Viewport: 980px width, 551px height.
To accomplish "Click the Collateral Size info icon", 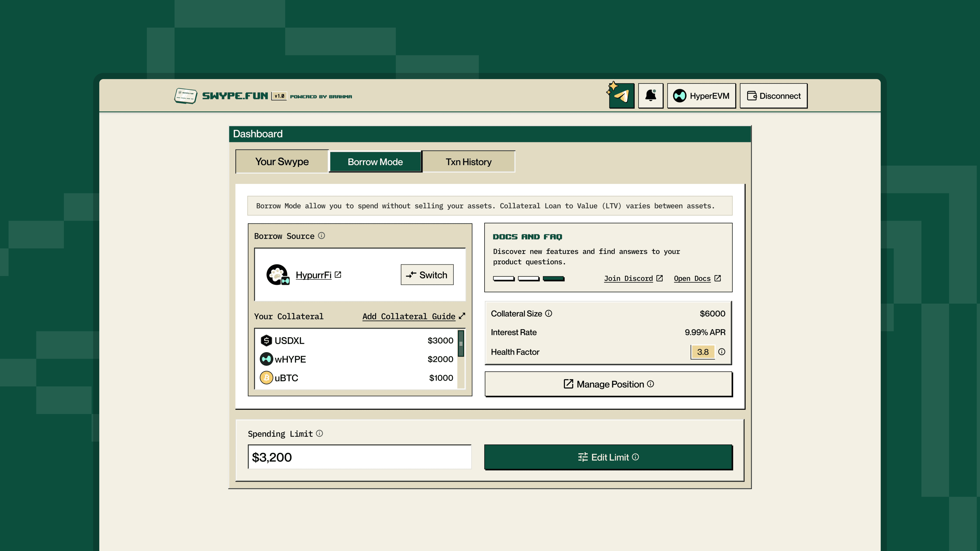I will pyautogui.click(x=549, y=313).
